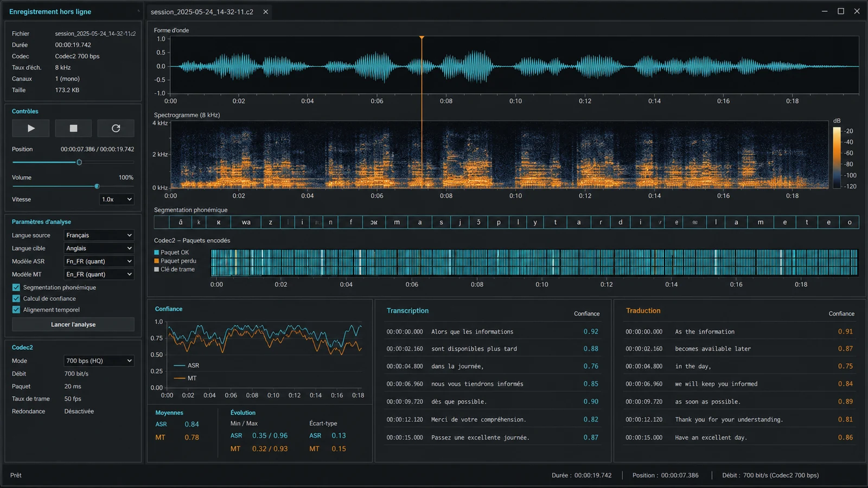Open the Vitesse 1.0x dropdown
Viewport: 868px width, 488px height.
(117, 200)
